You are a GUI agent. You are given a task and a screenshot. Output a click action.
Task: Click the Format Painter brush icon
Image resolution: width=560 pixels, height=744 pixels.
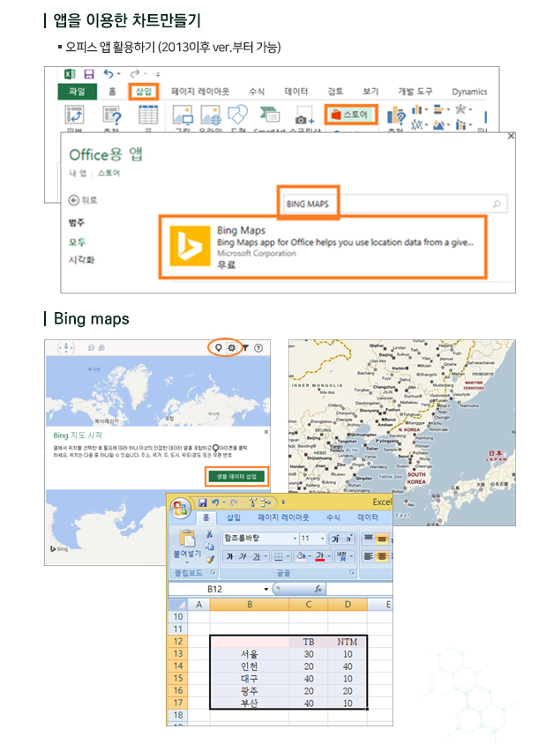209,560
